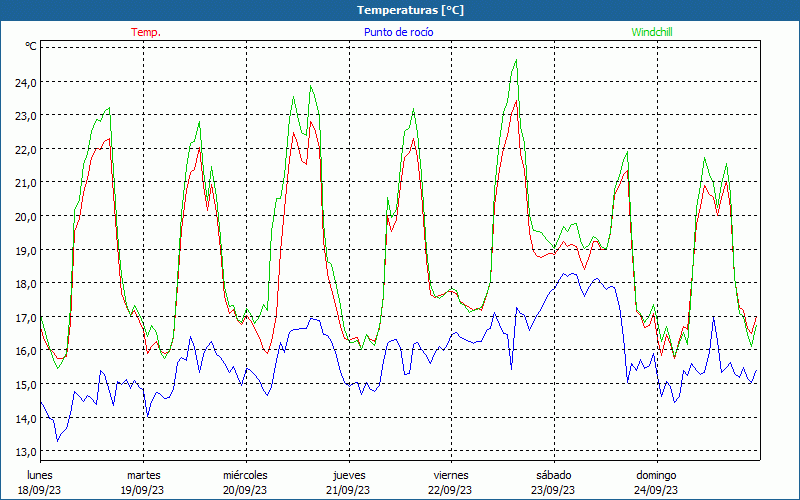Screen dimensions: 800x500
Task: Click the 'martes' day label
Action: click(144, 475)
